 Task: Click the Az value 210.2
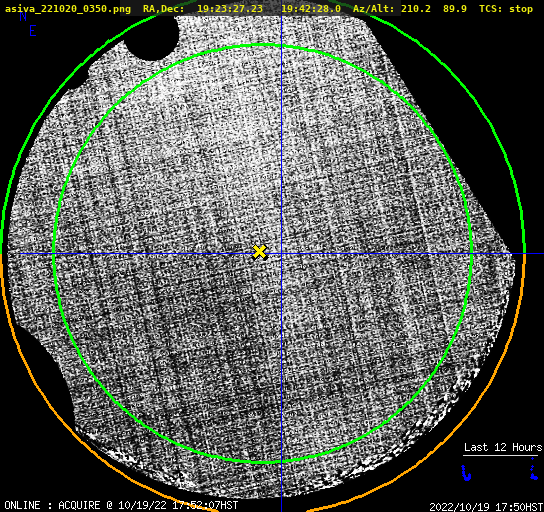tap(416, 9)
